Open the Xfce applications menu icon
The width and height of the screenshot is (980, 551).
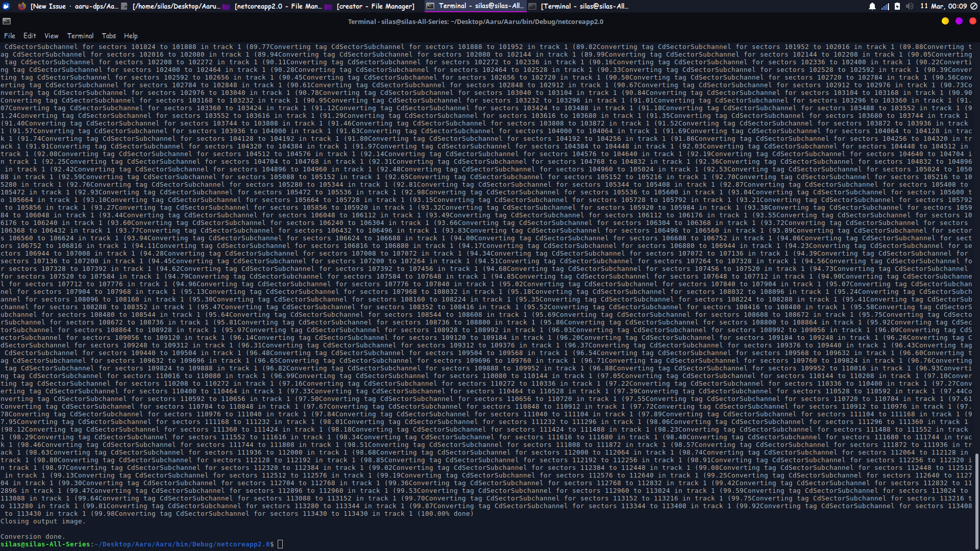(x=6, y=6)
